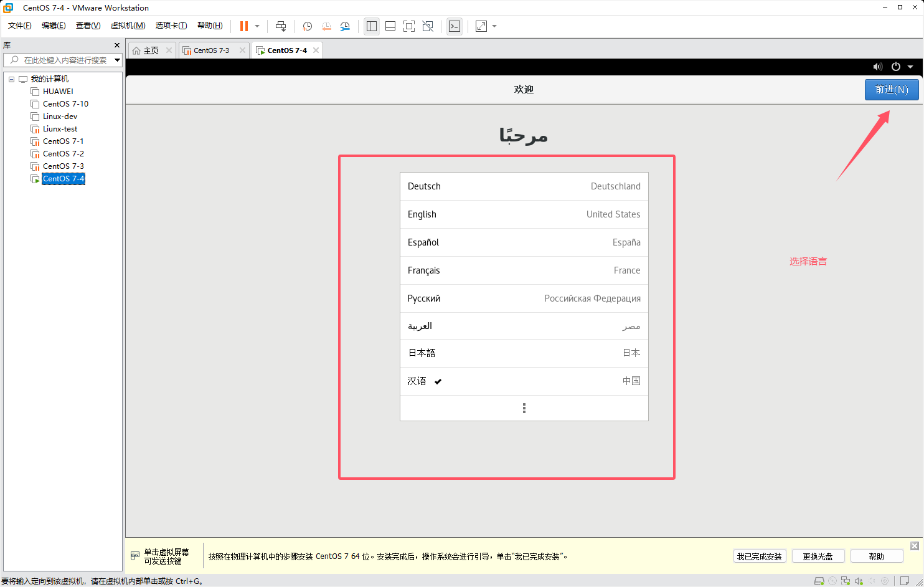Revert to the previous snapshot icon
This screenshot has height=587, width=924.
326,26
